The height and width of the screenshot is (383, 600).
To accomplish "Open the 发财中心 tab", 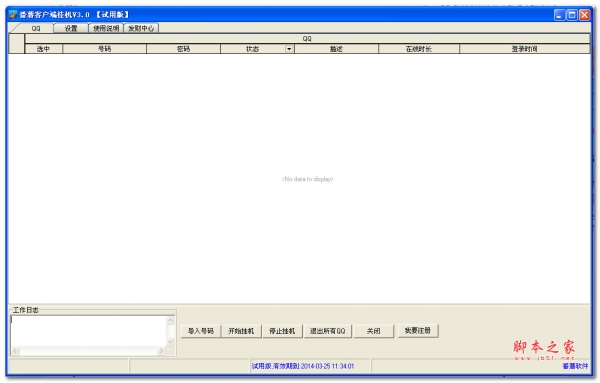I will (x=141, y=28).
